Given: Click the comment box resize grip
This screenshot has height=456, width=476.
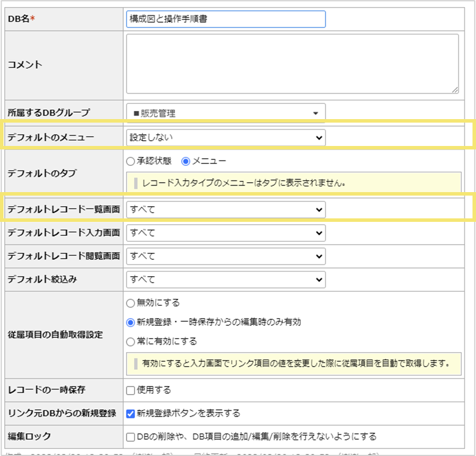Looking at the screenshot, I should pos(454,90).
